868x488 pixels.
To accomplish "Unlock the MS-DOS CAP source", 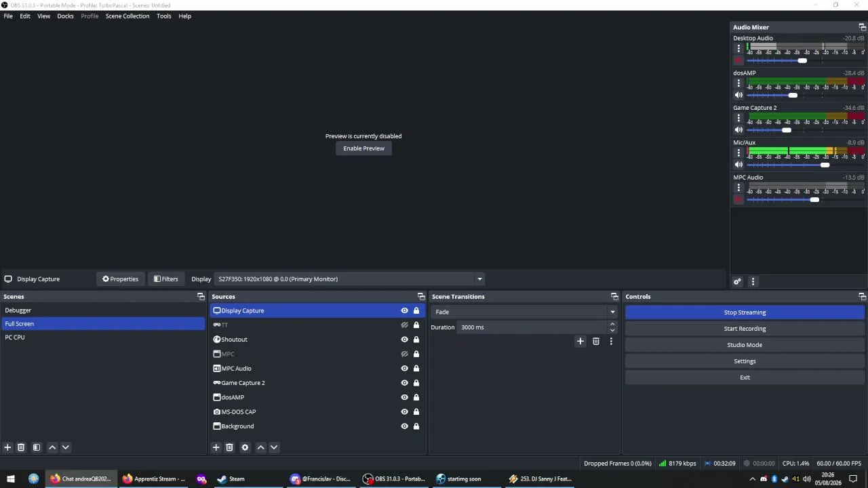I will coord(416,412).
